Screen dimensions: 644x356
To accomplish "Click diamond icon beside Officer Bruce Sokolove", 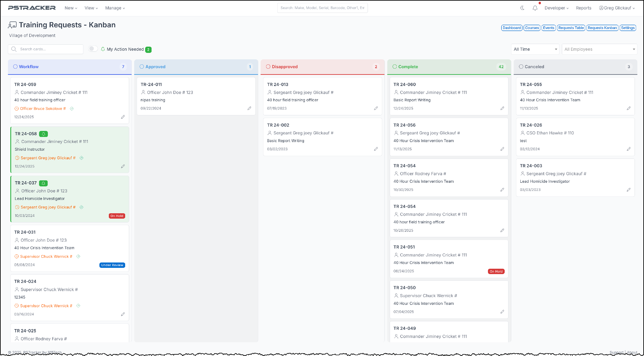I will point(72,109).
